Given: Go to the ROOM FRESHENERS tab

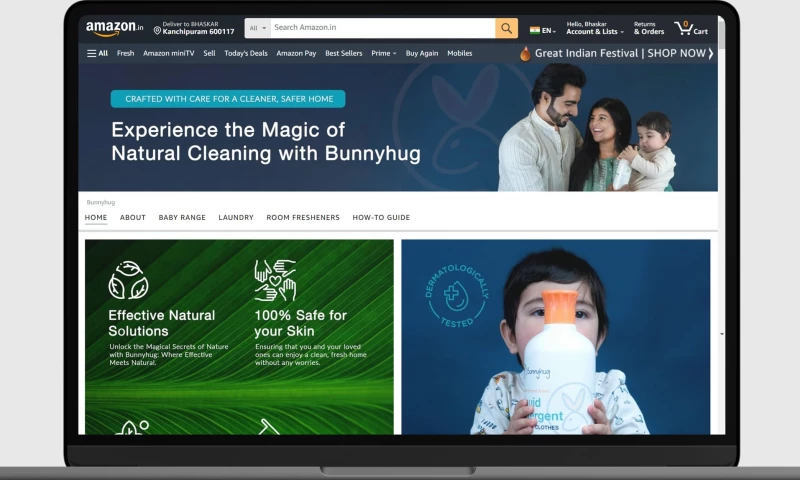Looking at the screenshot, I should coord(303,217).
